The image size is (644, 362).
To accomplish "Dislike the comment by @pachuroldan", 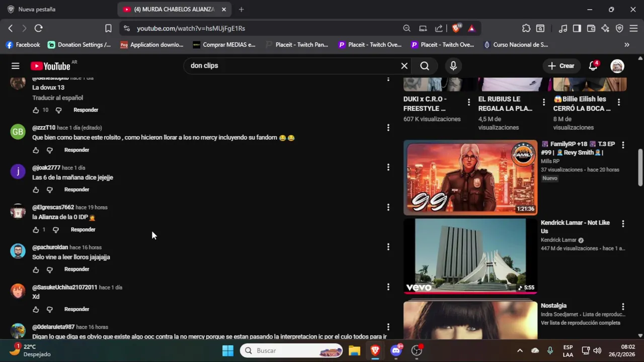I will click(x=49, y=269).
